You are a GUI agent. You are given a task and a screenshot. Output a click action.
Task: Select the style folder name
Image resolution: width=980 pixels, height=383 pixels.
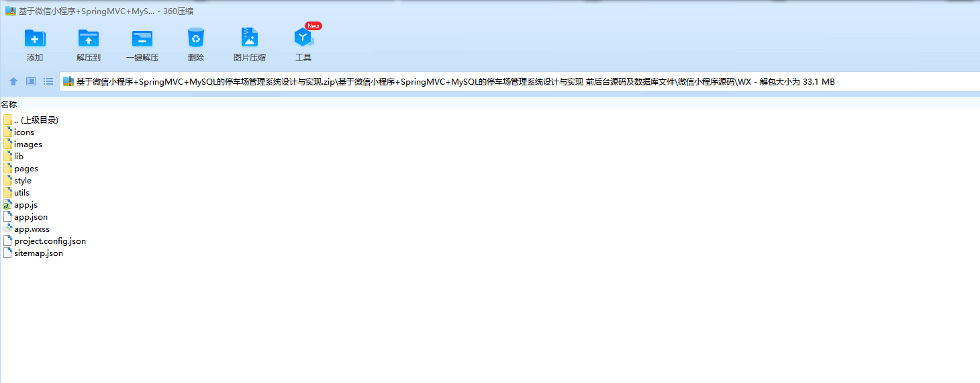[23, 181]
